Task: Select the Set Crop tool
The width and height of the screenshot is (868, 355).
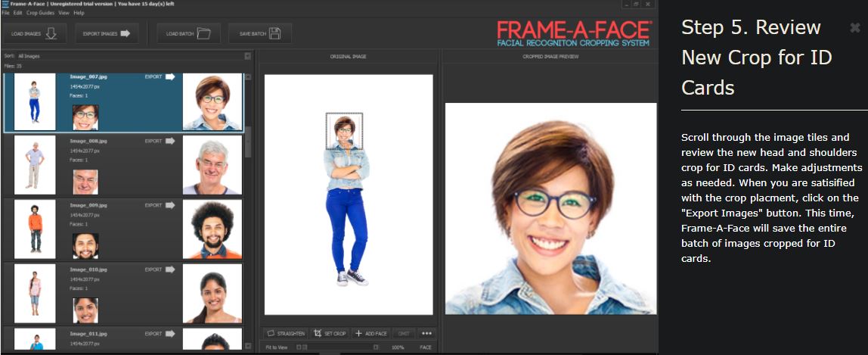Action: coord(330,333)
